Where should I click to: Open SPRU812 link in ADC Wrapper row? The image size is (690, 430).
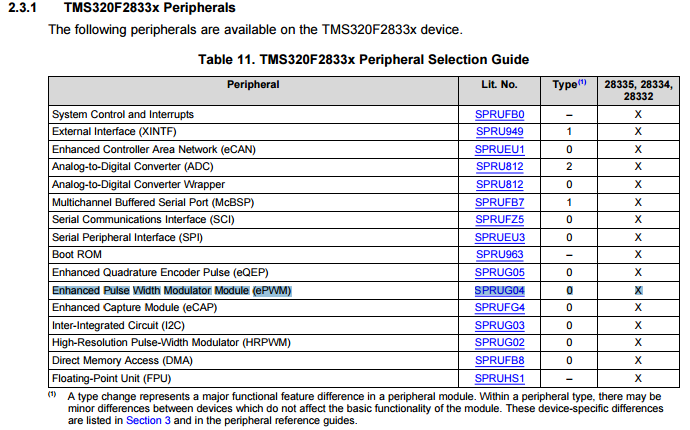499,184
